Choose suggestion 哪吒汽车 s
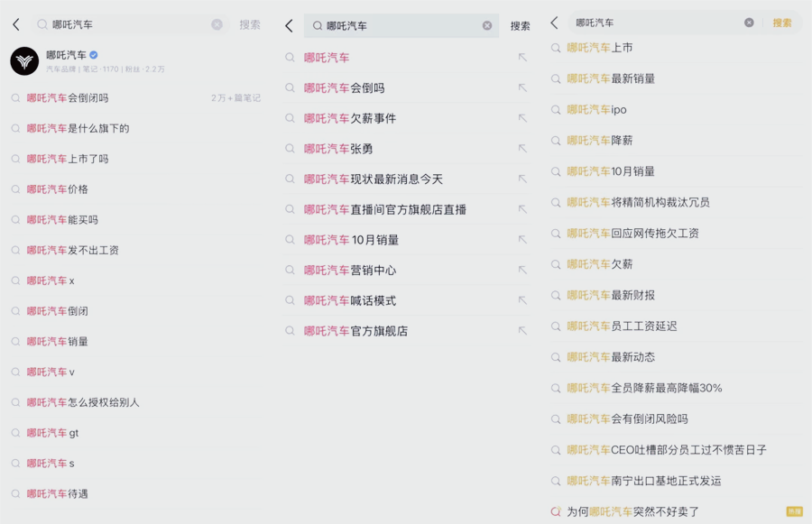Image resolution: width=812 pixels, height=524 pixels. (x=51, y=464)
